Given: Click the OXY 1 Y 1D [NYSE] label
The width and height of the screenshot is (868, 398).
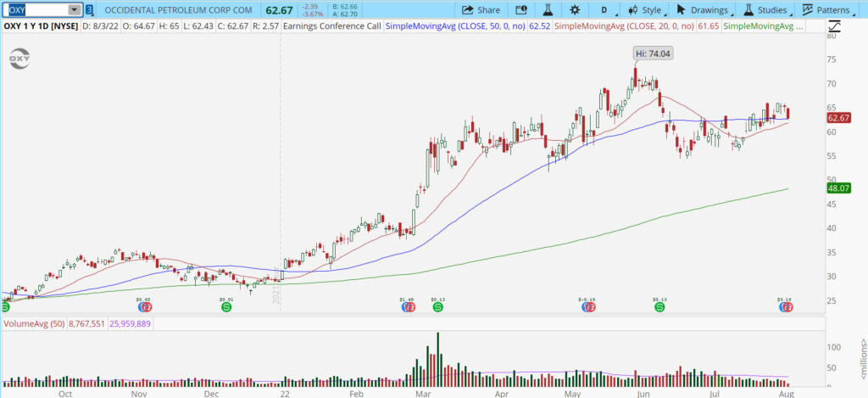Looking at the screenshot, I should (x=41, y=26).
